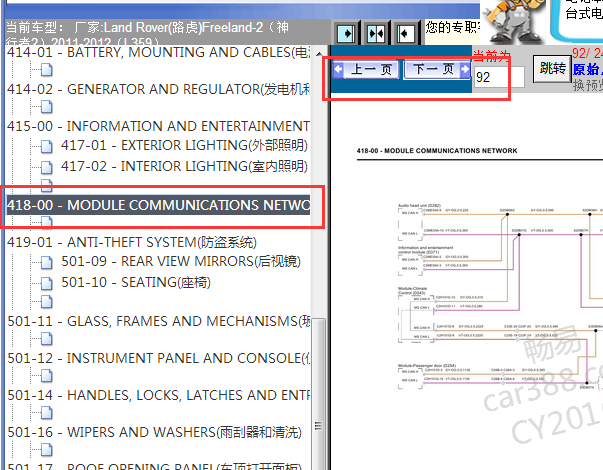Click page icon under 501-11 GLASS, FRAMES
This screenshot has height=470, width=603.
tap(47, 339)
